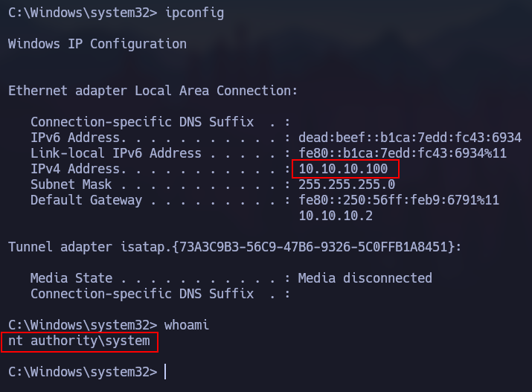
Task: Click the default gateway 10.10.10.2
Action: [336, 216]
